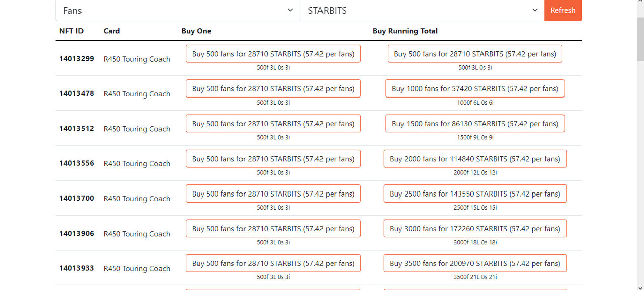Click the 1500f 9L 0s 9i label

(475, 137)
